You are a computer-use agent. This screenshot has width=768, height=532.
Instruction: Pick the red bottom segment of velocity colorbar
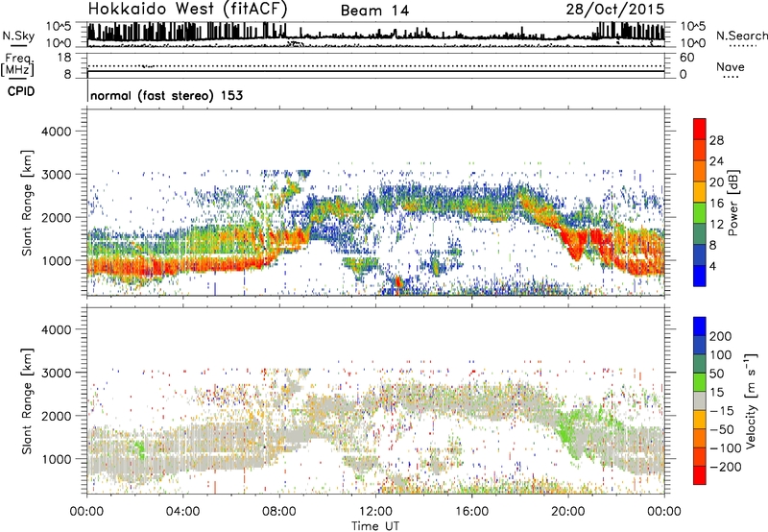click(x=700, y=475)
